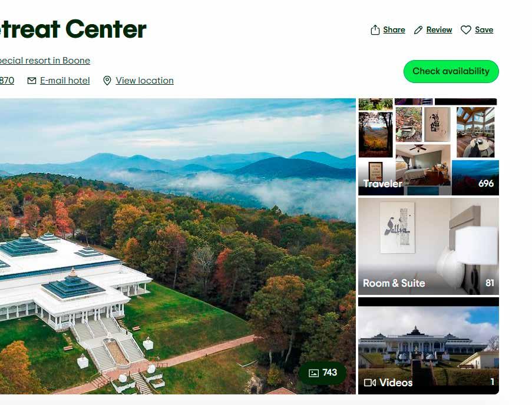Open the Videos thumbnail
The image size is (532, 405).
[x=428, y=346]
